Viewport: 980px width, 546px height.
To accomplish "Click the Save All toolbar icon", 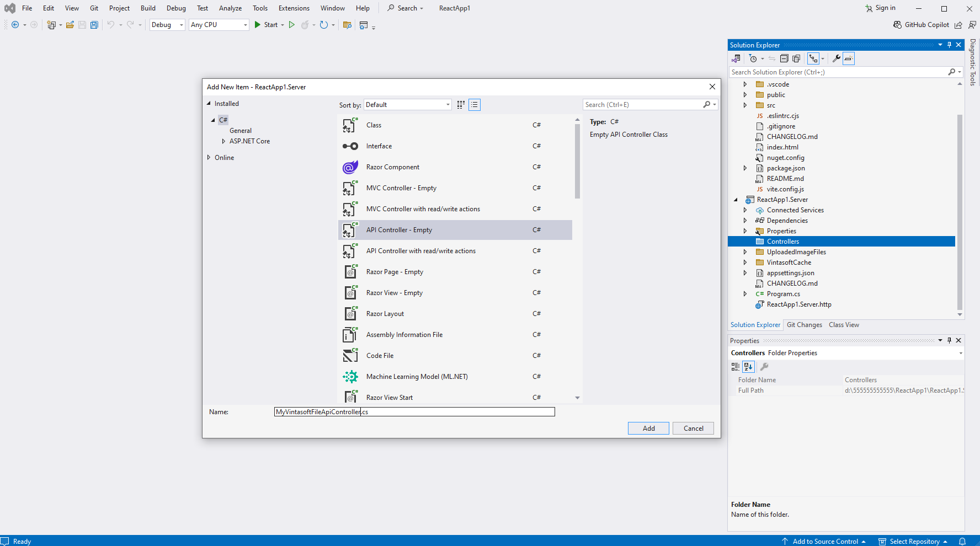I will [94, 25].
